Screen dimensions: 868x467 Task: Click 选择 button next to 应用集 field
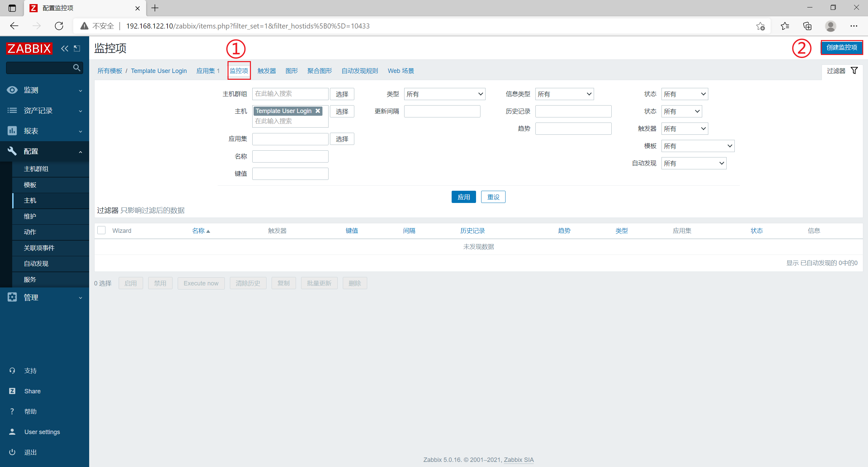342,139
